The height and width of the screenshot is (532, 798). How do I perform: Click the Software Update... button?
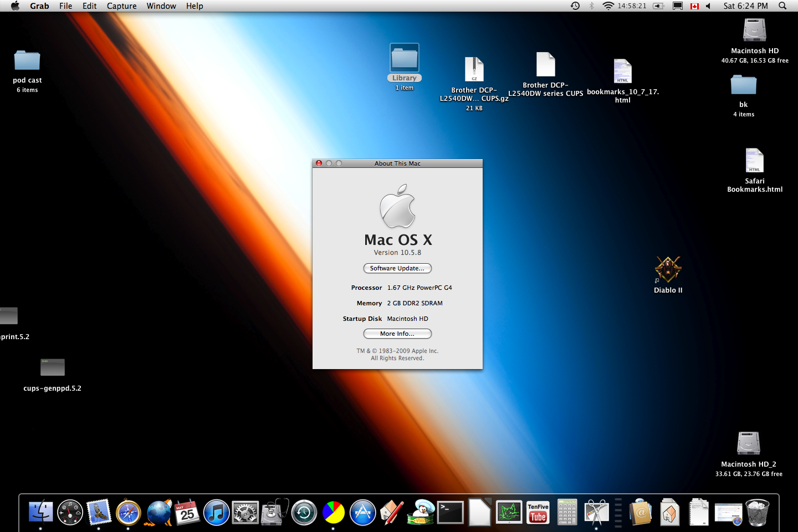[x=397, y=268]
